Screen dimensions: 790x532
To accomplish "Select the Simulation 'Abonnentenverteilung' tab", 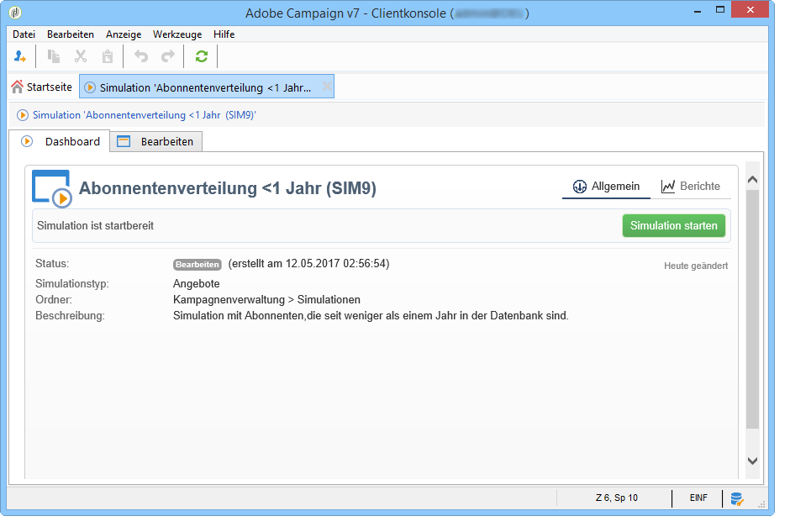I will tap(207, 87).
